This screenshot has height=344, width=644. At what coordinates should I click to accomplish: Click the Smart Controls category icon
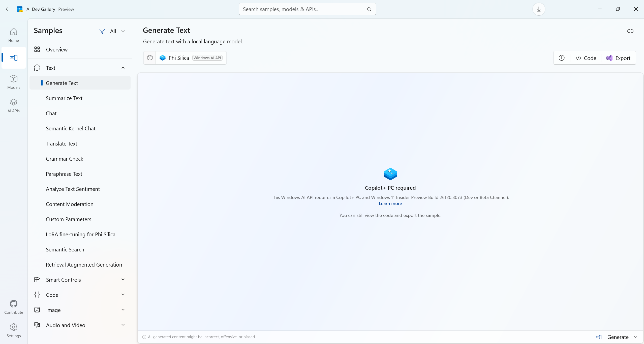(37, 279)
